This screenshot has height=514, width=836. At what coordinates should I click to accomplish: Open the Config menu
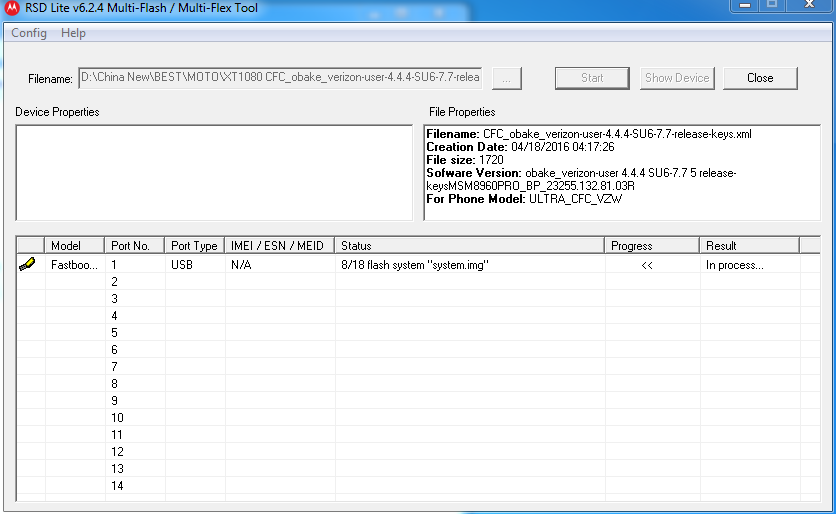(x=29, y=33)
